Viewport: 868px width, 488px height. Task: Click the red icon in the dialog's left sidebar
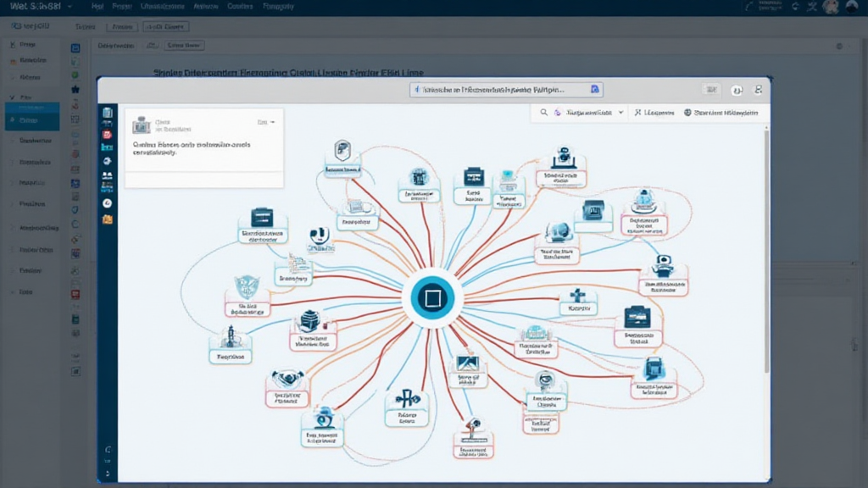108,134
